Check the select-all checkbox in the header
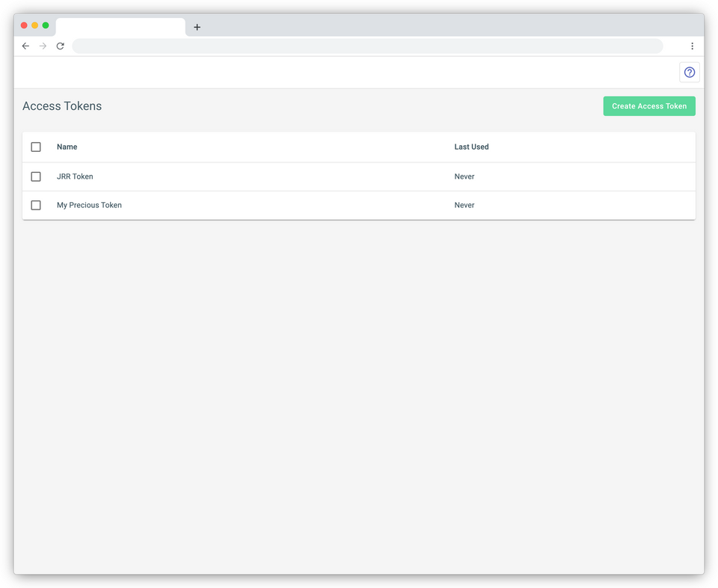 (36, 147)
